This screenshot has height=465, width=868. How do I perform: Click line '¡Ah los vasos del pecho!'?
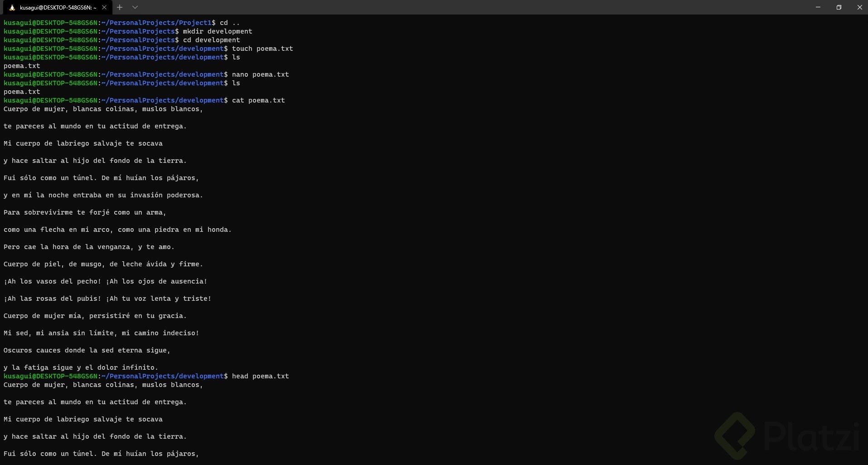point(106,281)
